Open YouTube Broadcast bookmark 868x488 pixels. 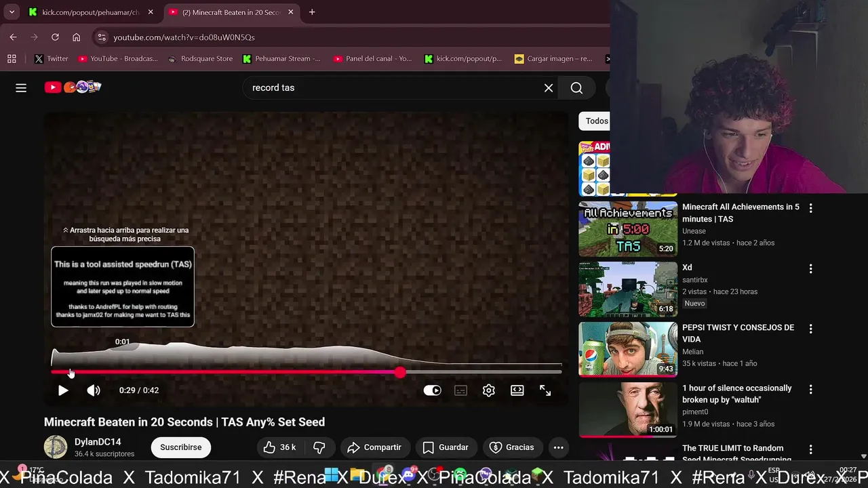(117, 59)
